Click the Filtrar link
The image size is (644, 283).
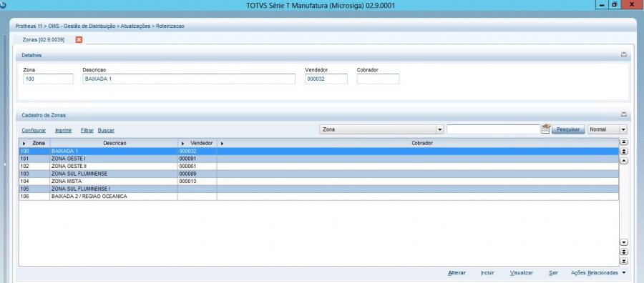point(87,131)
